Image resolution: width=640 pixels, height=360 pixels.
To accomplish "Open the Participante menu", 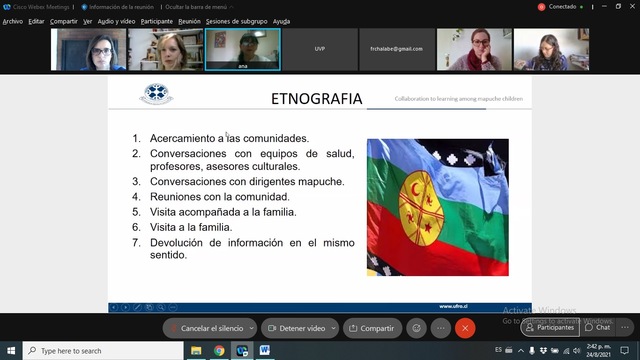I will point(157,21).
